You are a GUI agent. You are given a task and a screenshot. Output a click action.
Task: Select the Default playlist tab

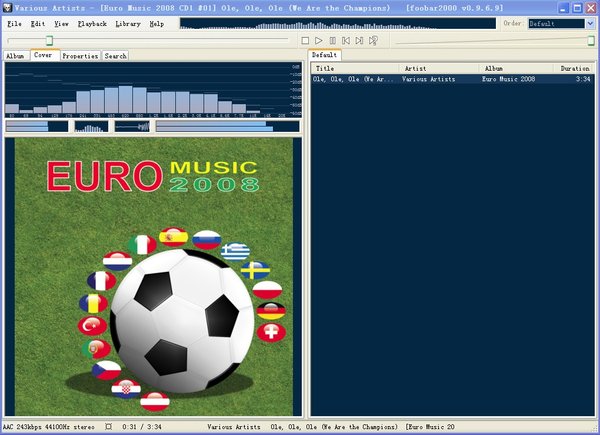324,55
